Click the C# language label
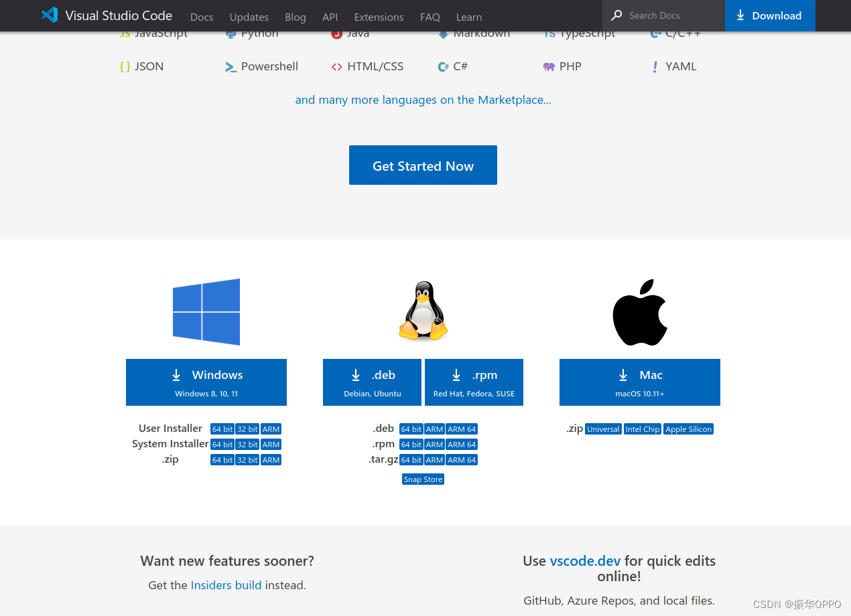This screenshot has width=851, height=616. (x=460, y=66)
